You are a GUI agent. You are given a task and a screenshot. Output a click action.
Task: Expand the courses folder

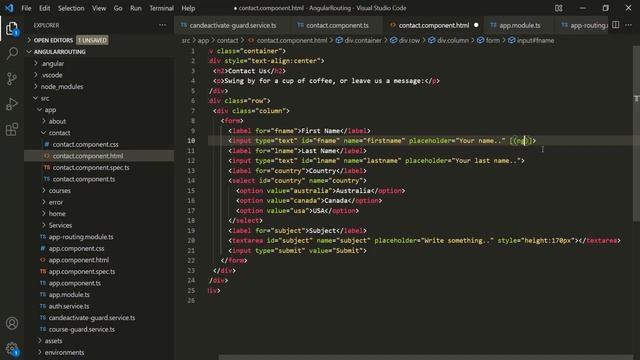60,191
